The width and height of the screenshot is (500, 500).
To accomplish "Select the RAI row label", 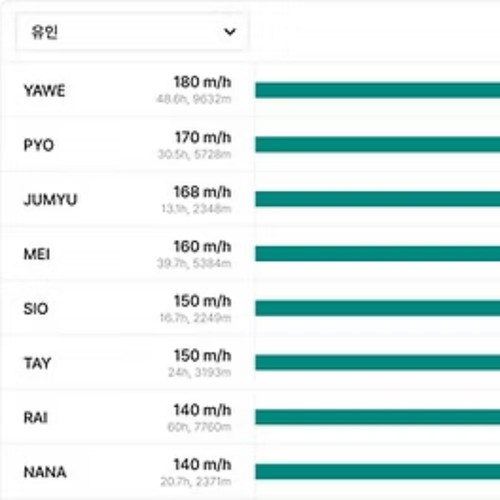I will click(36, 417).
